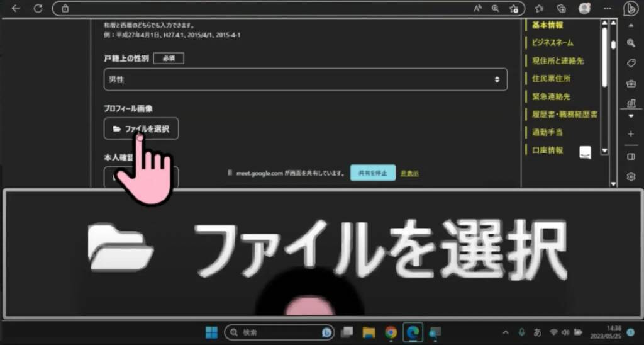Toggle the あ IME input mode indicator

coord(537,332)
